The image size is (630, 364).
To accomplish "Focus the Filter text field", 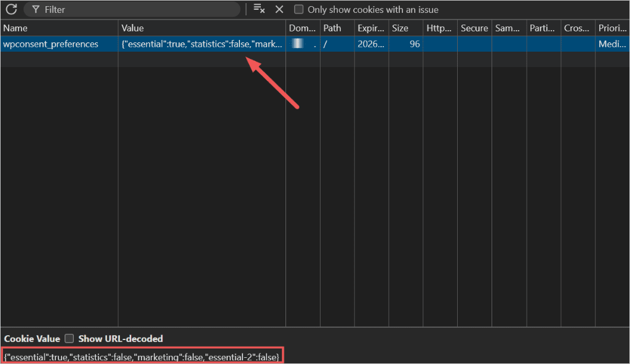I will [x=132, y=10].
